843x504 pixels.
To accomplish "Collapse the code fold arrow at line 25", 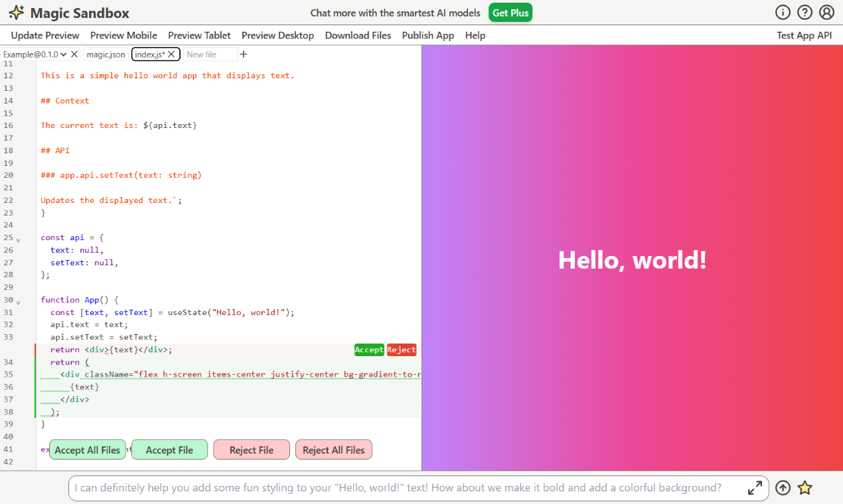I will tap(18, 239).
